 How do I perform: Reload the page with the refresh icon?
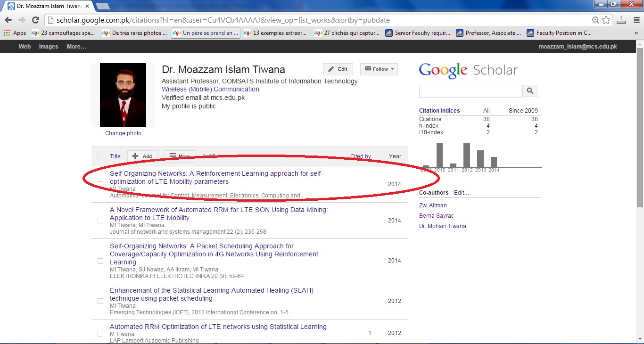35,20
